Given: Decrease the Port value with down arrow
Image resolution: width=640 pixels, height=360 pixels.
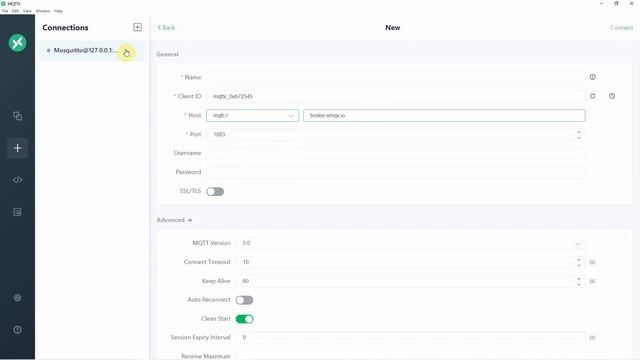Looking at the screenshot, I should (x=579, y=138).
